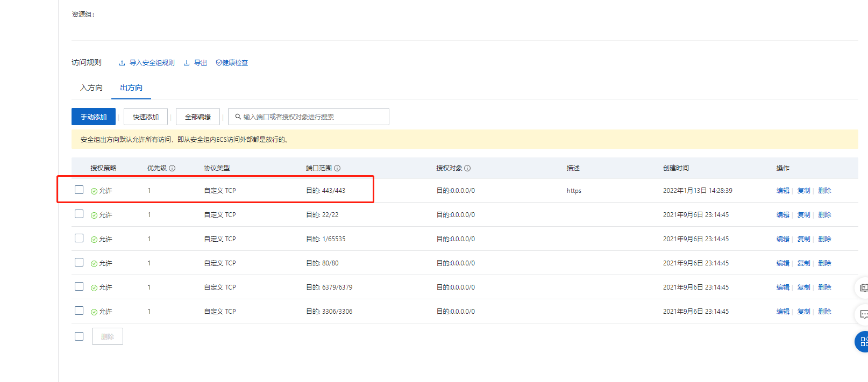868x382 pixels.
Task: Click the 创建时间 column header
Action: (675, 168)
